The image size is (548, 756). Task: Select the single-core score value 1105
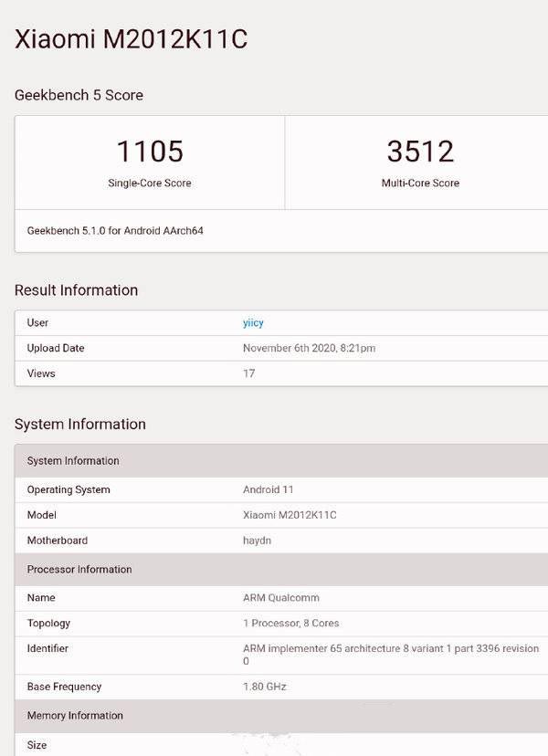point(150,151)
